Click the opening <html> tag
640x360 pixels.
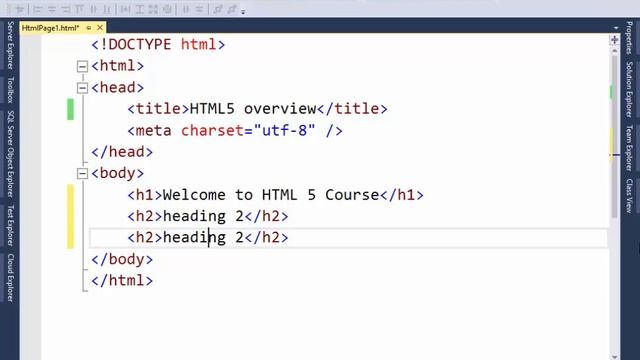118,66
